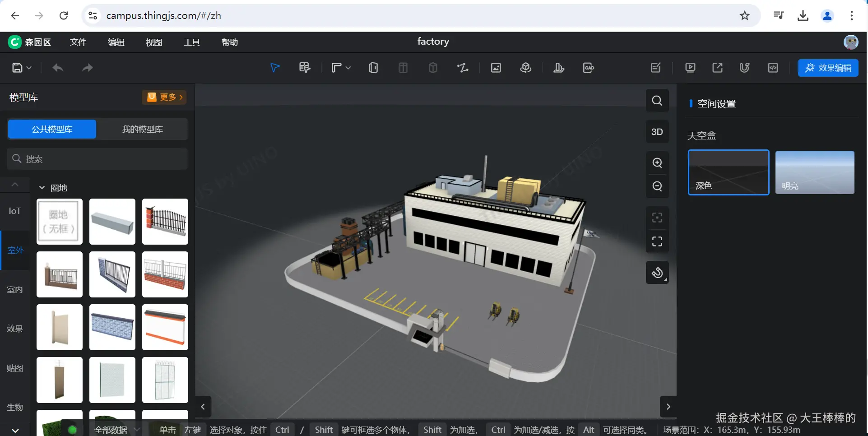Image resolution: width=868 pixels, height=436 pixels.
Task: Pick the gray concrete block model thumbnail
Action: click(x=112, y=222)
